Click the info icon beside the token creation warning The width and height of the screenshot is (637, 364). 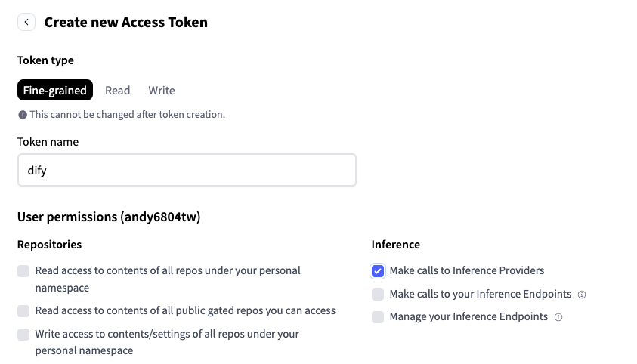[x=23, y=115]
